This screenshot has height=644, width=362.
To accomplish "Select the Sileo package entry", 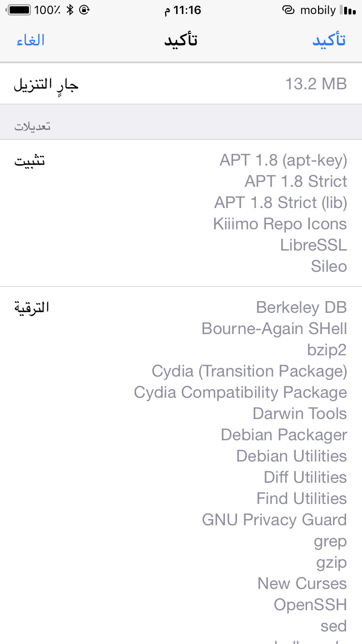I will click(329, 266).
